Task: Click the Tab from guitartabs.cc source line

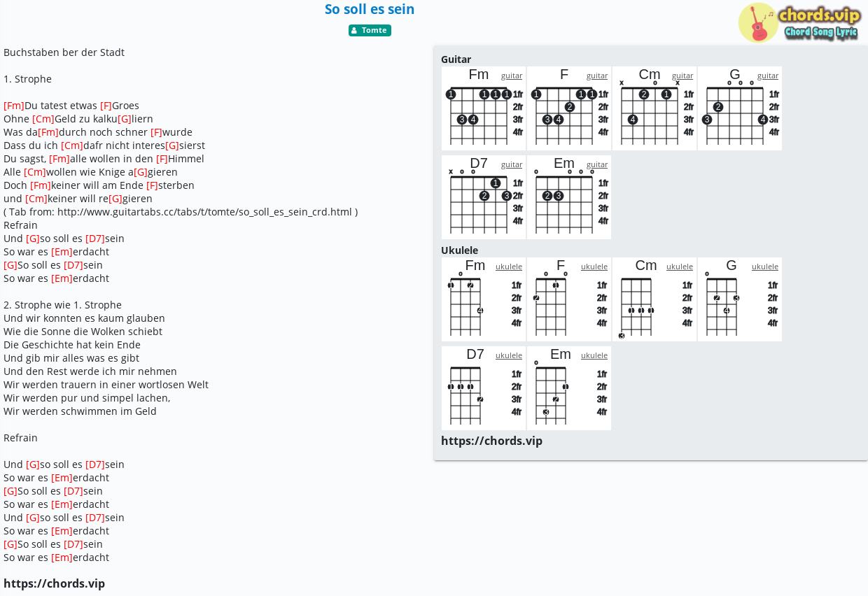Action: tap(181, 212)
